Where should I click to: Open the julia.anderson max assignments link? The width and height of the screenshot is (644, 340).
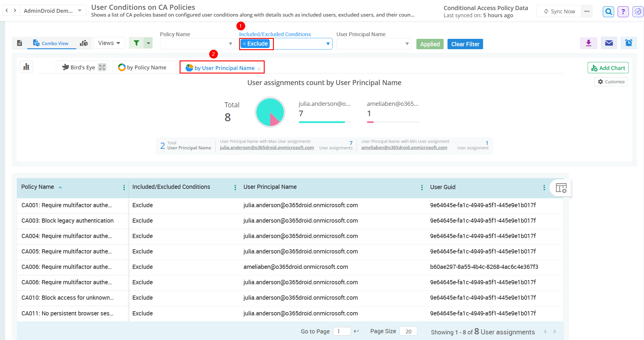pos(267,148)
